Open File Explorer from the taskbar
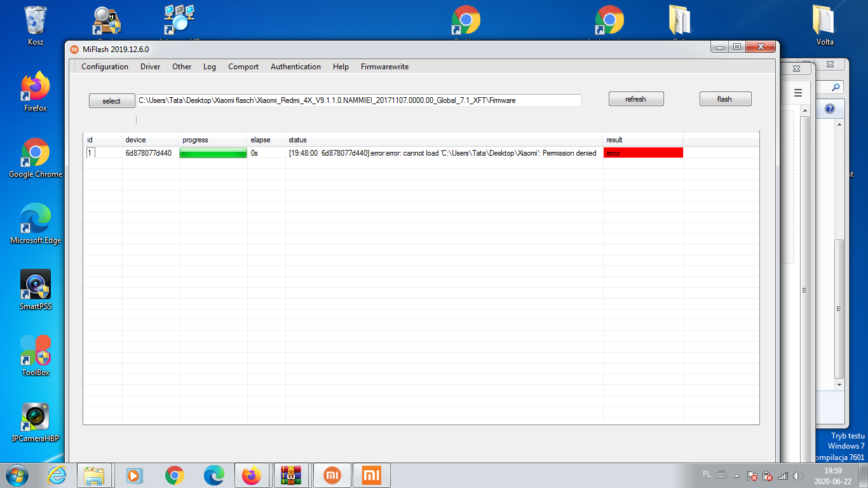Viewport: 868px width, 488px height. (94, 475)
